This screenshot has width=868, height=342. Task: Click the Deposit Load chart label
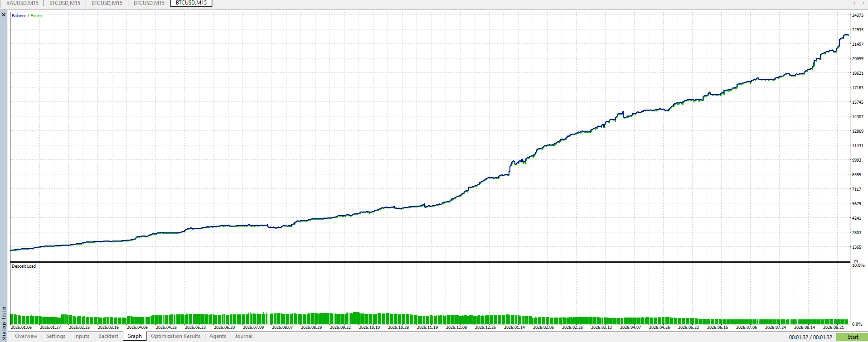pyautogui.click(x=24, y=266)
